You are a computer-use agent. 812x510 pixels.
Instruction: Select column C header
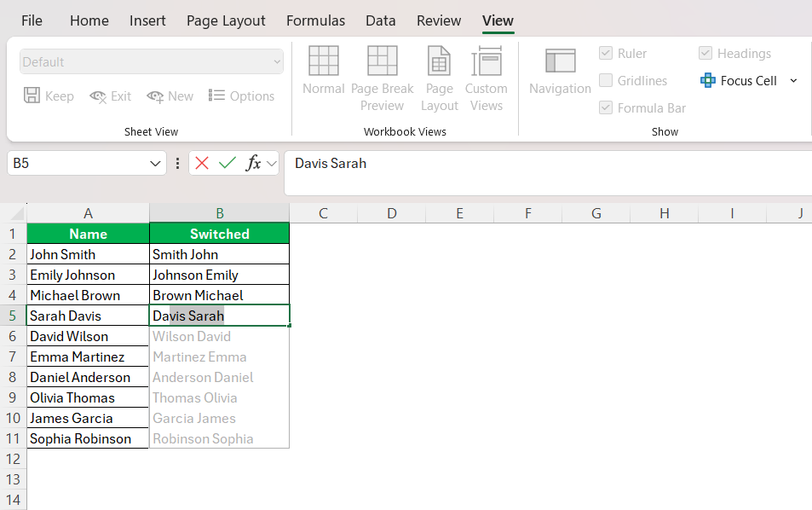click(323, 213)
